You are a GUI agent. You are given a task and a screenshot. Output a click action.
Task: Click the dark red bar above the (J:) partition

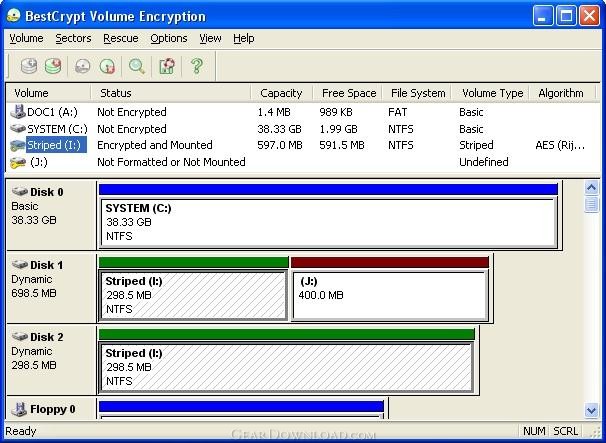click(390, 262)
